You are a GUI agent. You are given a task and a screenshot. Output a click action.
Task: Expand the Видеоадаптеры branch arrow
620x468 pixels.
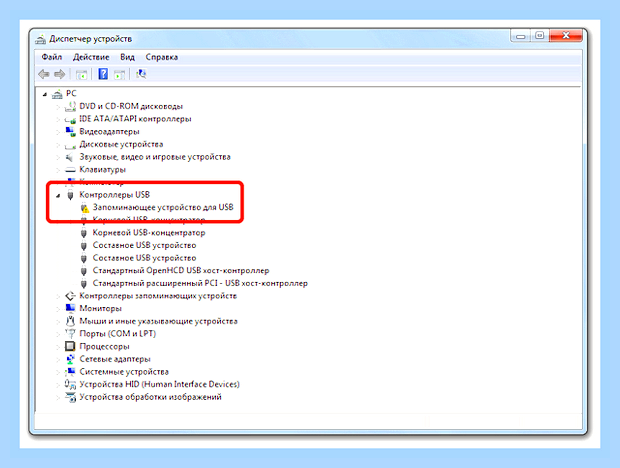coord(58,132)
